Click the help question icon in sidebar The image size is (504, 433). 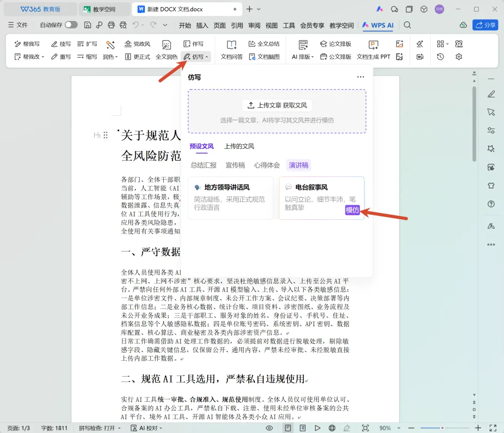[x=491, y=204]
